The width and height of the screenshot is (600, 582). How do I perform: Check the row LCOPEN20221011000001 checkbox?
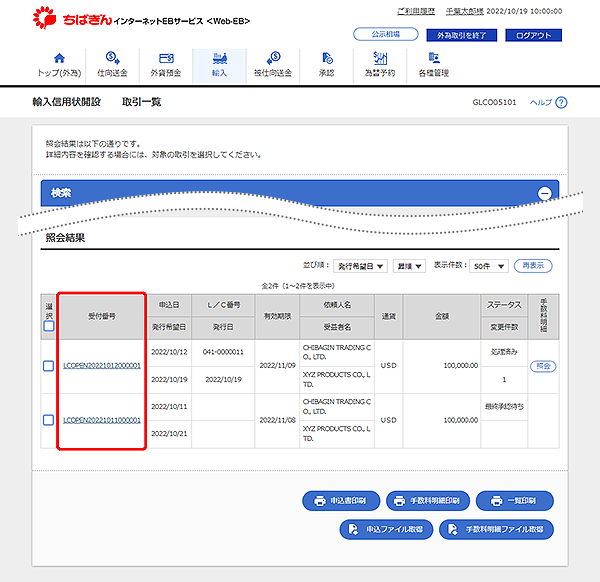[49, 420]
